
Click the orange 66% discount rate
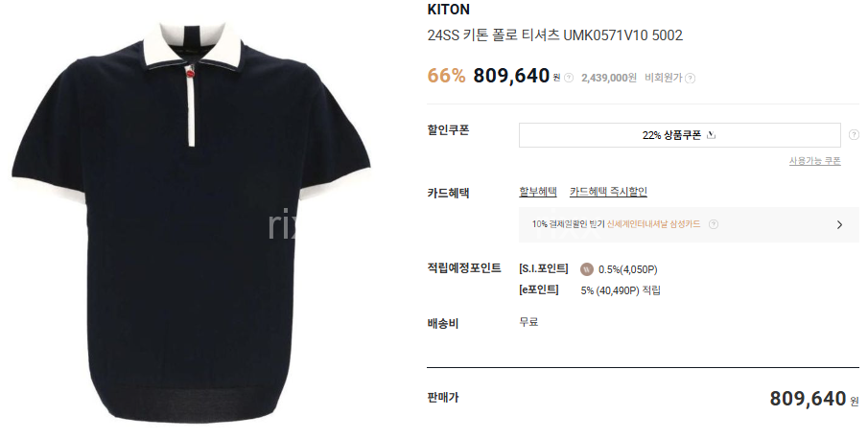(x=446, y=76)
